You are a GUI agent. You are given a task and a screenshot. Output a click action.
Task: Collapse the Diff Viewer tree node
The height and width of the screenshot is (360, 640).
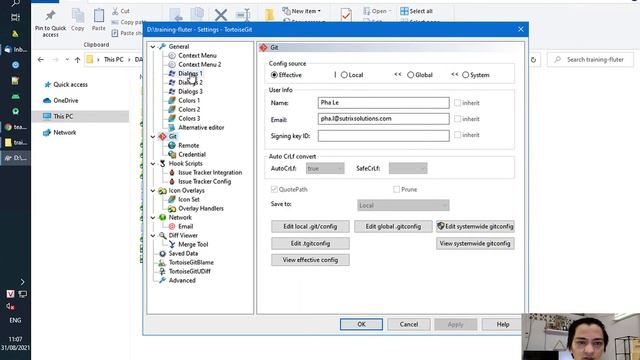[x=153, y=236]
